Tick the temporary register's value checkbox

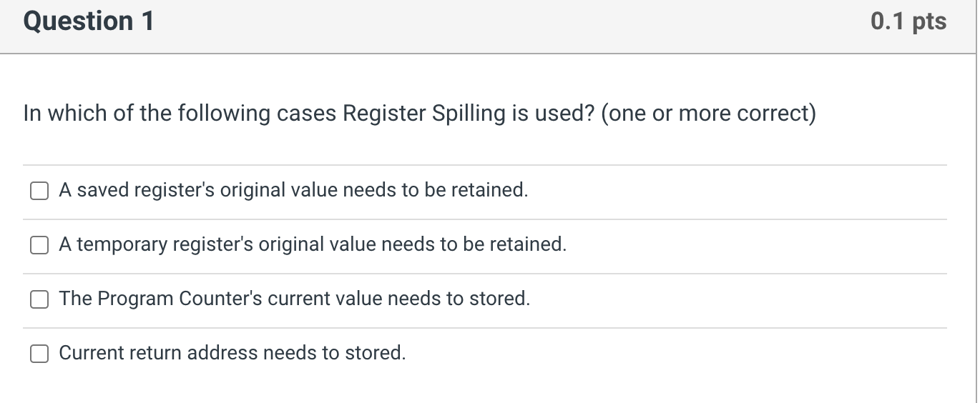tap(39, 245)
